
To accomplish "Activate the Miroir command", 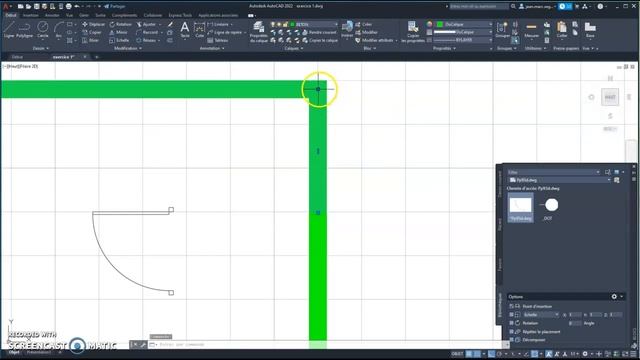I will coord(118,32).
